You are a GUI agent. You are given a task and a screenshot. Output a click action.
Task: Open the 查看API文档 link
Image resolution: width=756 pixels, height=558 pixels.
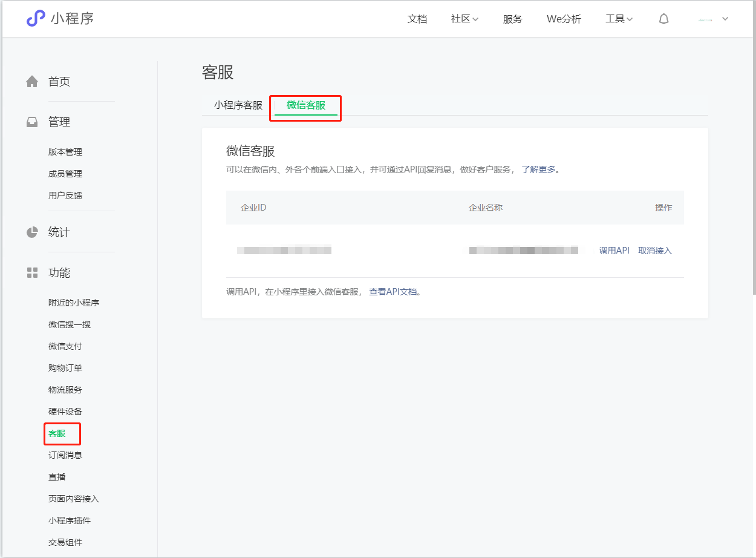coord(393,292)
